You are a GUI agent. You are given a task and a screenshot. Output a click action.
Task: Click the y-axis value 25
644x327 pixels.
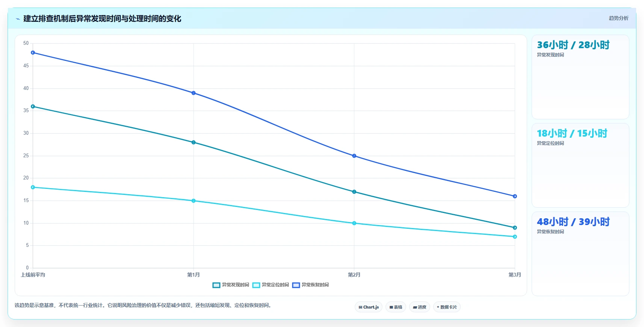[26, 156]
